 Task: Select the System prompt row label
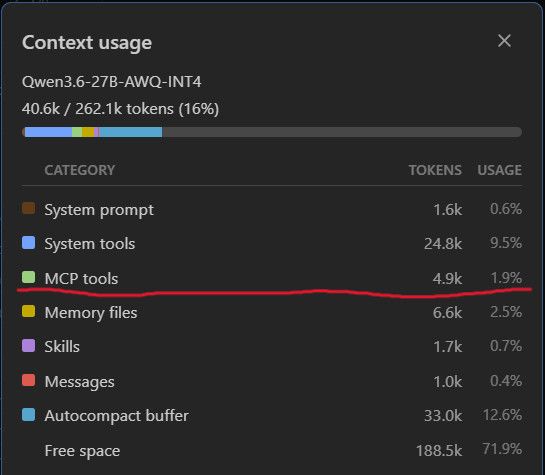pos(99,210)
